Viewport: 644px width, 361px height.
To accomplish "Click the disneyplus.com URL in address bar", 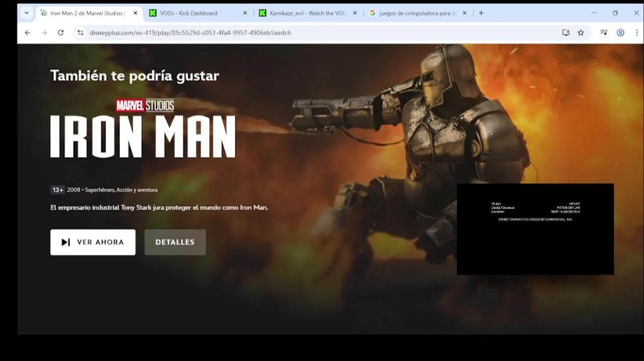I will click(190, 33).
